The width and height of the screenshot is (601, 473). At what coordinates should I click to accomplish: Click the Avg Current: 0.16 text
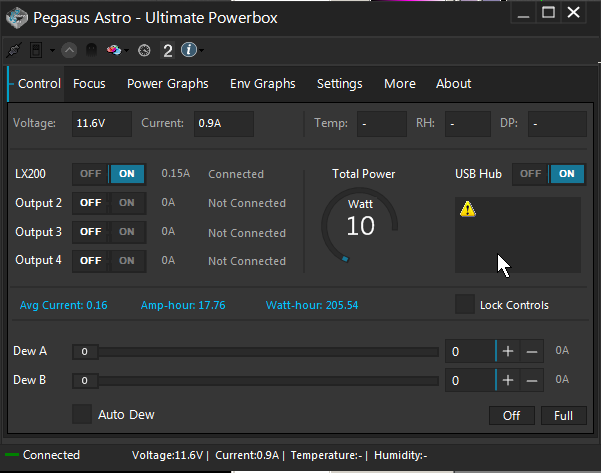tap(64, 305)
